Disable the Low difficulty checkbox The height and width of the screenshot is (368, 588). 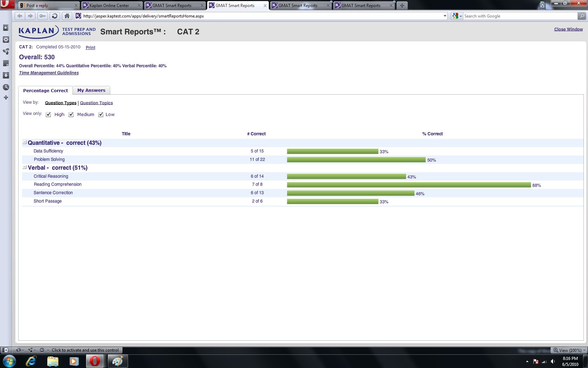tap(101, 115)
